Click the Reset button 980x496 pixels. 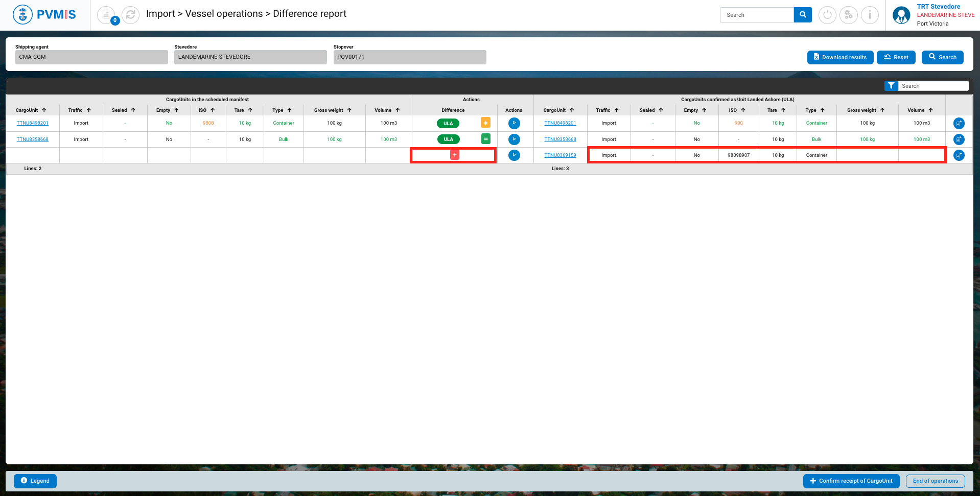point(896,57)
